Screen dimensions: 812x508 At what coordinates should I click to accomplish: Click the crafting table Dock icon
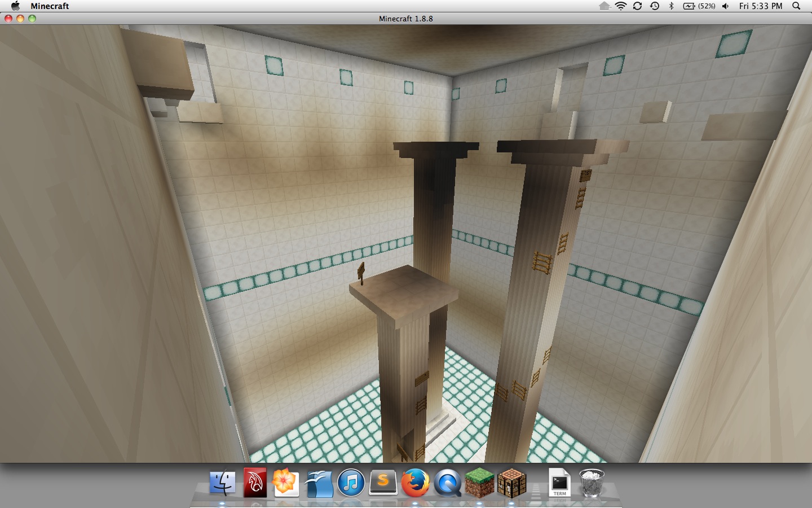tap(511, 483)
